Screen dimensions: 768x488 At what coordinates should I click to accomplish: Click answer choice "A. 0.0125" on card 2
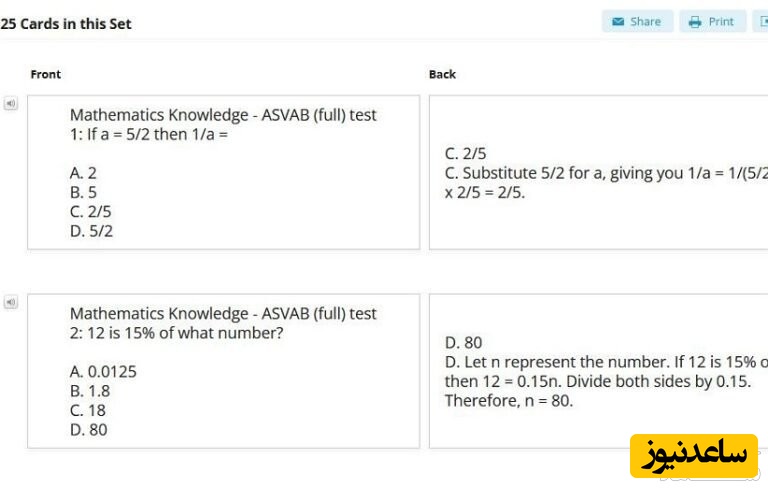coord(103,372)
